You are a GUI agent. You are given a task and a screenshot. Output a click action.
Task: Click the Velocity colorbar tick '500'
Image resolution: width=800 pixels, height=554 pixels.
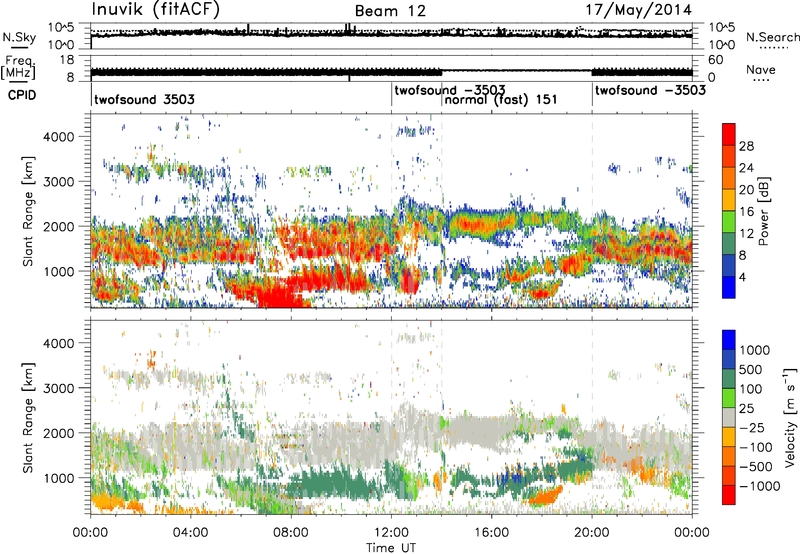(x=751, y=369)
